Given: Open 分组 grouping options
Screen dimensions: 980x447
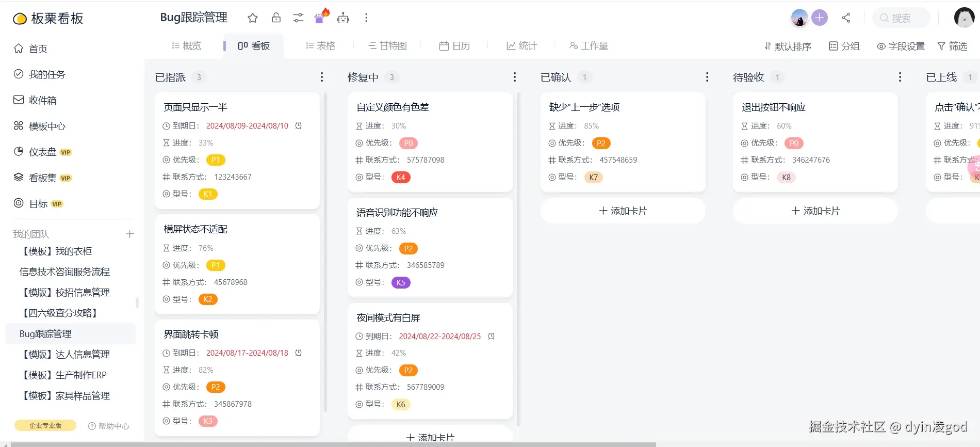Looking at the screenshot, I should tap(844, 46).
